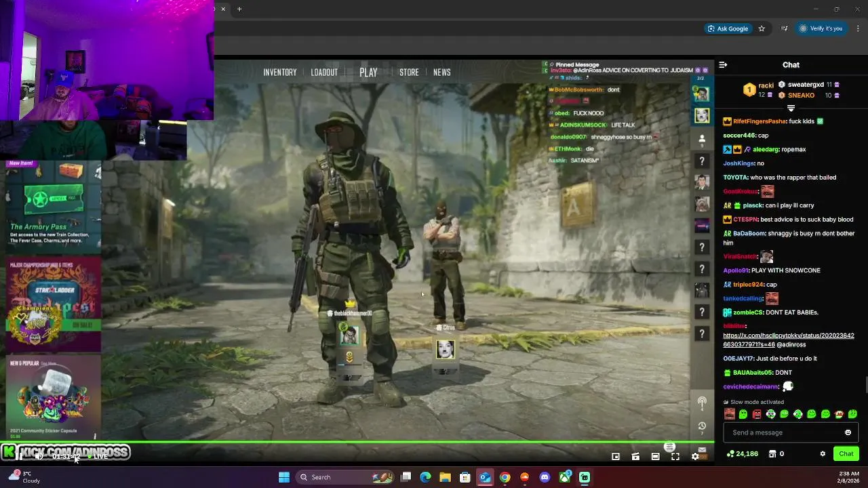
Task: Open the weather widget showing Cloudy
Action: click(x=24, y=477)
